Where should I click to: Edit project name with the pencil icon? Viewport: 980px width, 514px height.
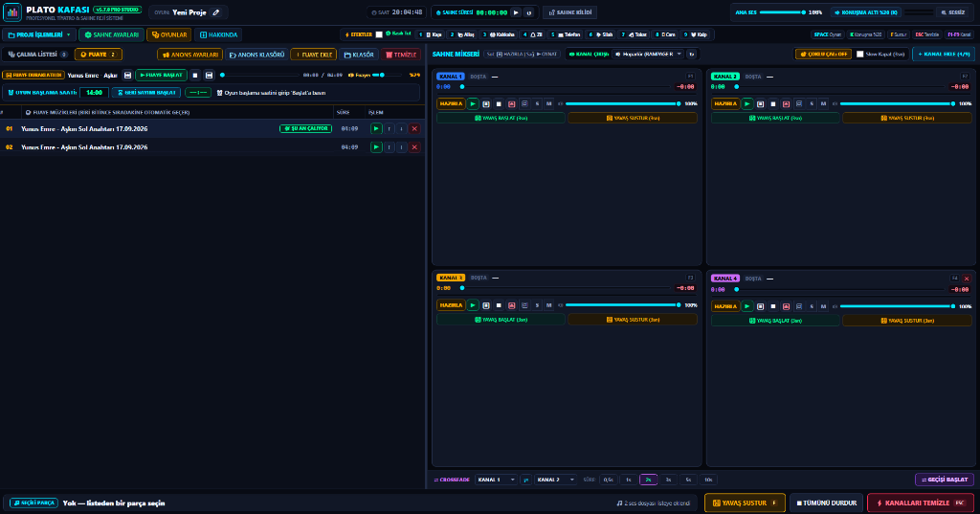click(x=216, y=12)
